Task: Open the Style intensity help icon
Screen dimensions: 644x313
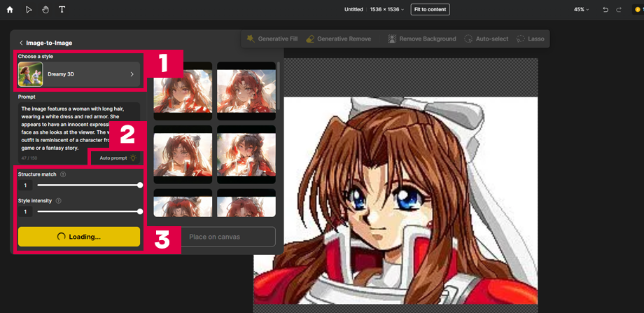Action: click(x=58, y=201)
